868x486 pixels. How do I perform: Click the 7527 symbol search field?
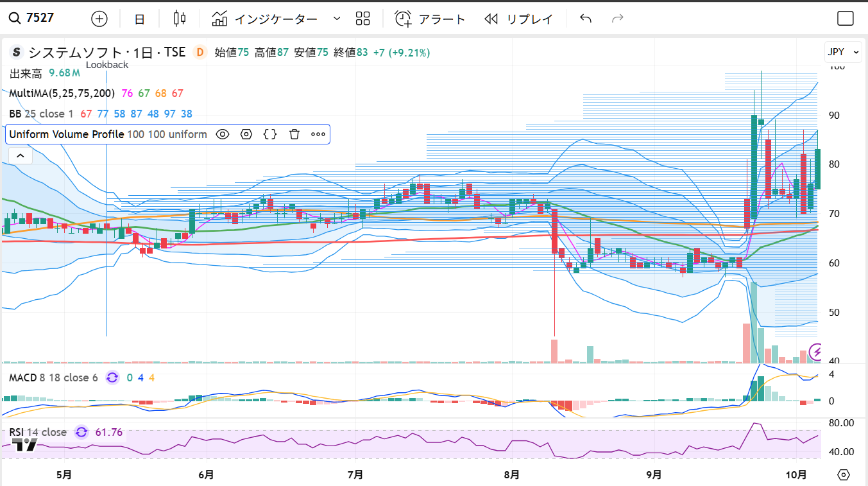point(40,18)
